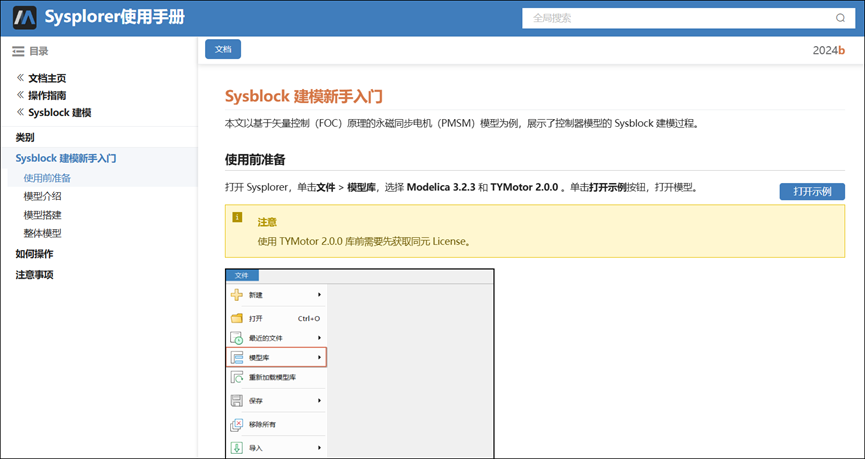The image size is (865, 459).
Task: Open 注意事项 in the sidebar
Action: pos(34,275)
